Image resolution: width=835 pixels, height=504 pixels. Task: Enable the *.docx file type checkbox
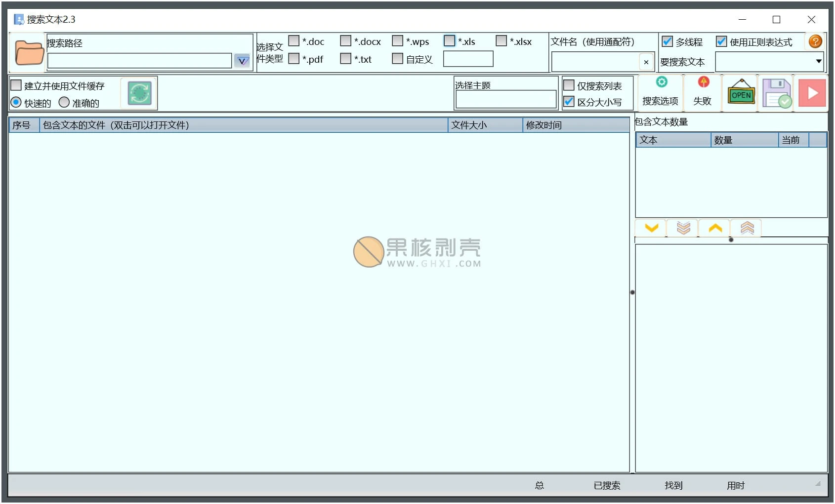[x=346, y=40]
